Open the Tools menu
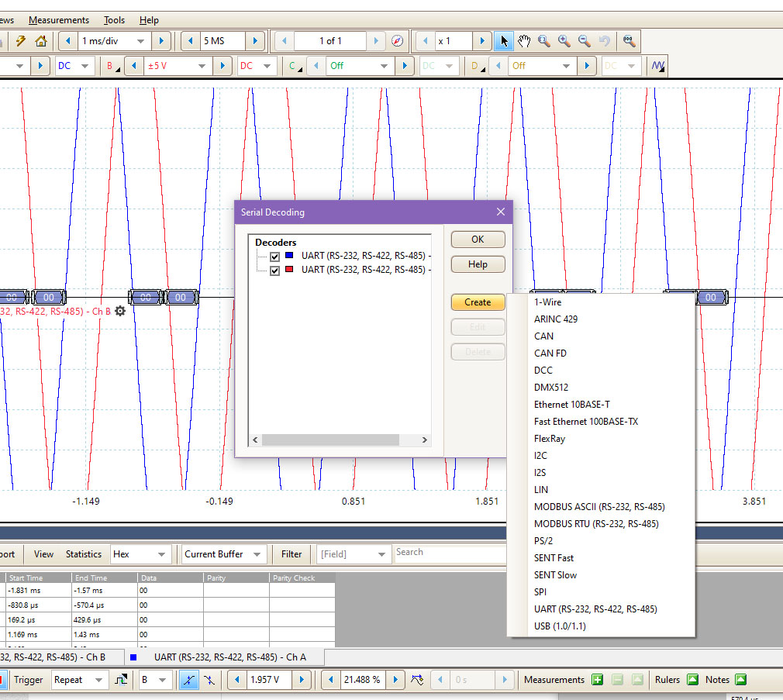 tap(114, 20)
